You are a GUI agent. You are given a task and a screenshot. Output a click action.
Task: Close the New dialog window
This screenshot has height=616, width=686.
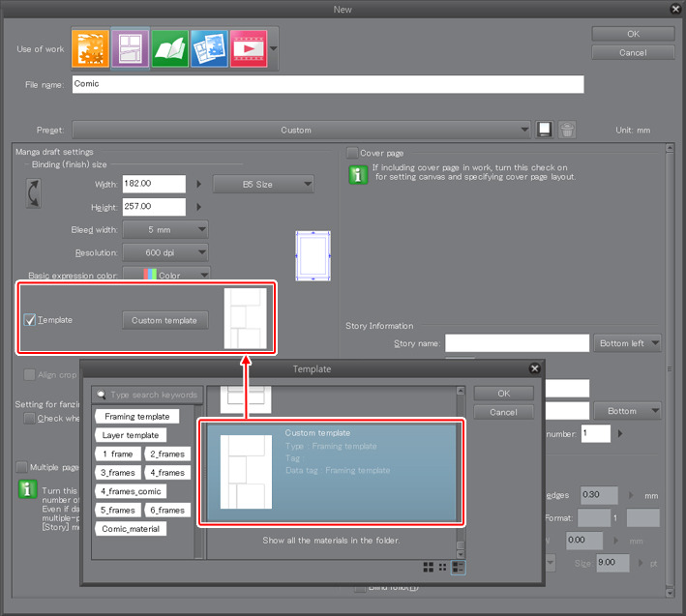point(676,9)
